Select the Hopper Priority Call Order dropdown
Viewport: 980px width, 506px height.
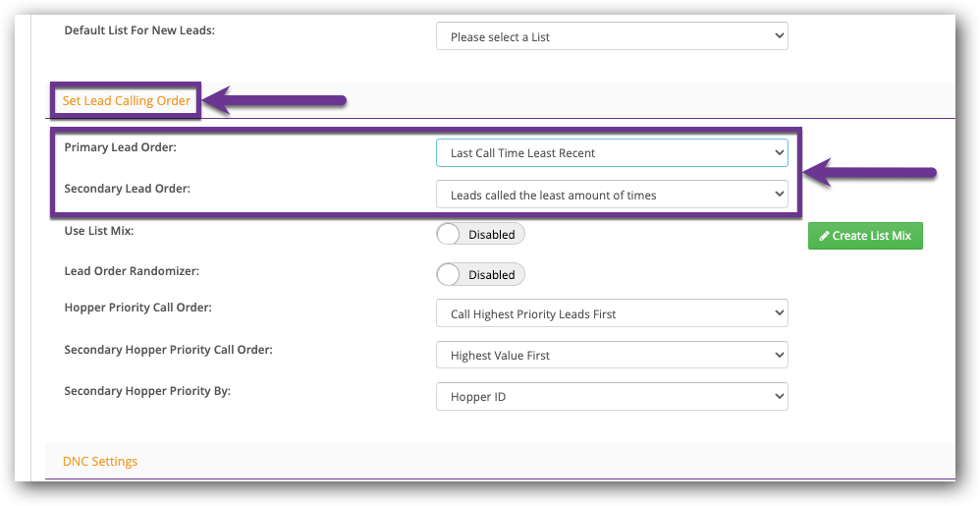611,313
